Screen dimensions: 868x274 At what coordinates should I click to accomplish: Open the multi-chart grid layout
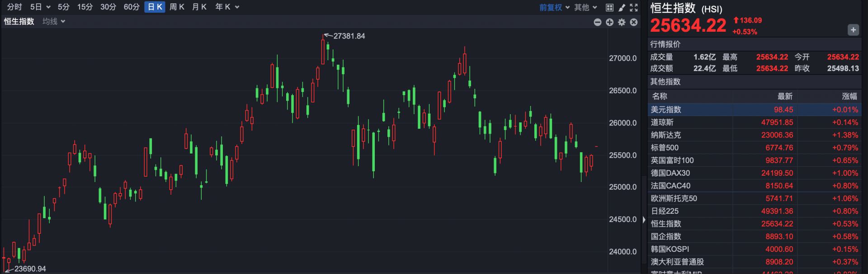tap(609, 7)
